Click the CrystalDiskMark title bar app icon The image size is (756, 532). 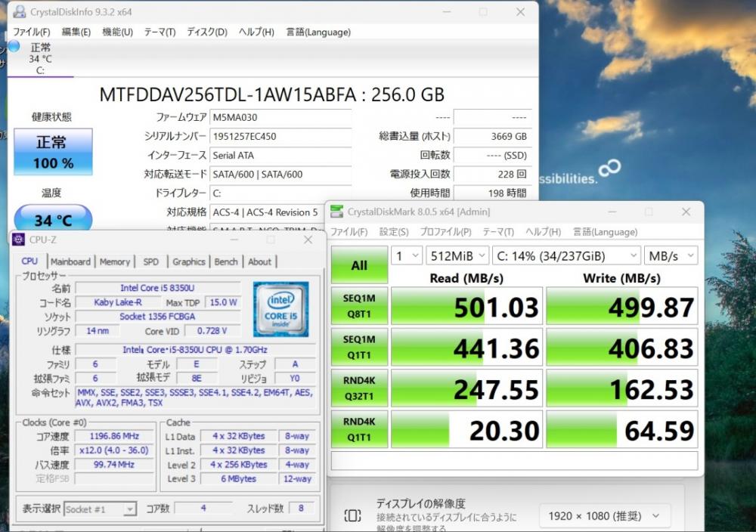tap(336, 212)
